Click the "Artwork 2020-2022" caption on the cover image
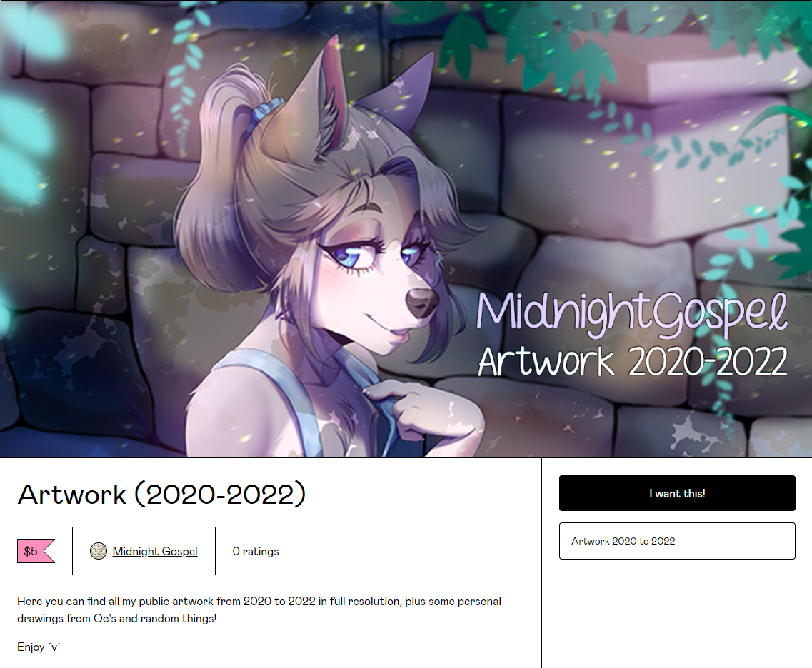 click(x=632, y=361)
